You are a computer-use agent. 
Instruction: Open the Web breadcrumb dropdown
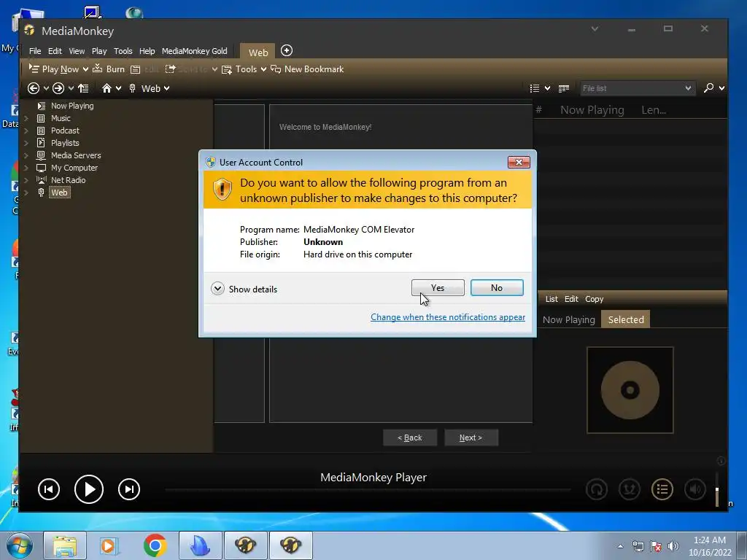[166, 88]
